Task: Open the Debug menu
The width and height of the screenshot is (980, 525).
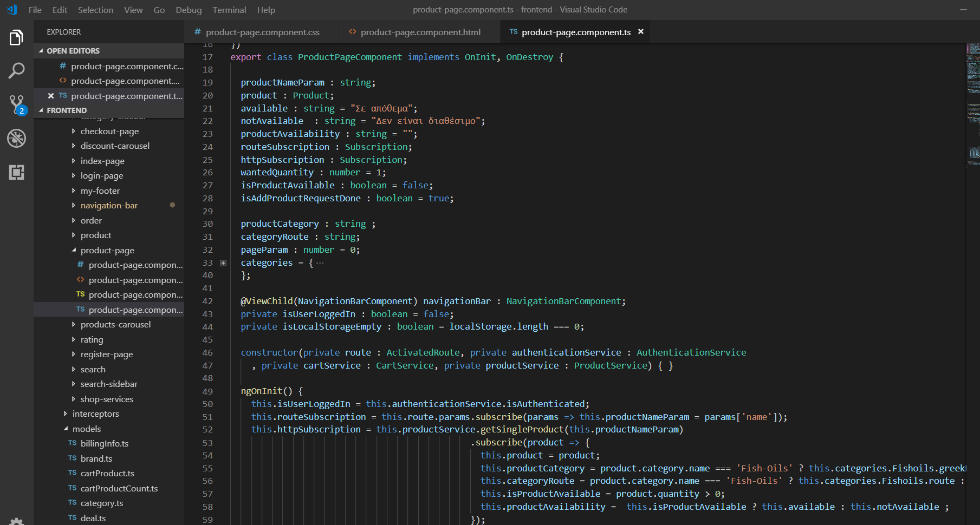Action: (189, 10)
